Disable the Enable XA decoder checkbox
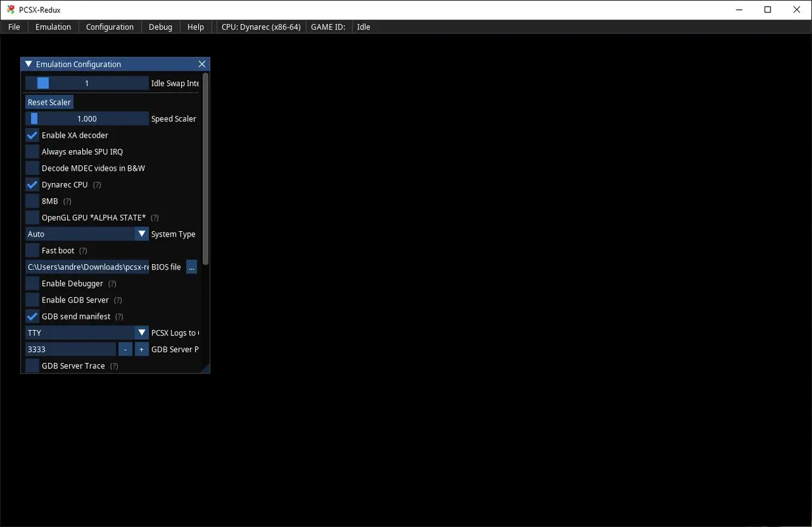 tap(32, 135)
